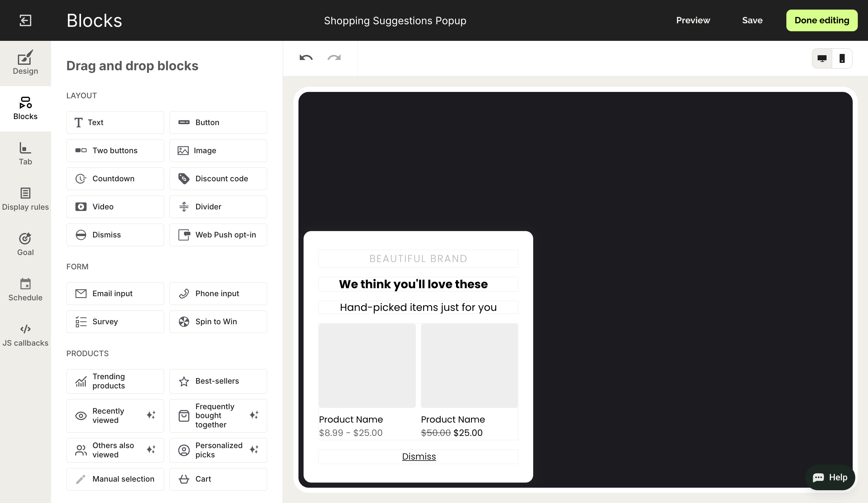Click the Dismiss link inside the popup
The height and width of the screenshot is (503, 868).
[418, 456]
